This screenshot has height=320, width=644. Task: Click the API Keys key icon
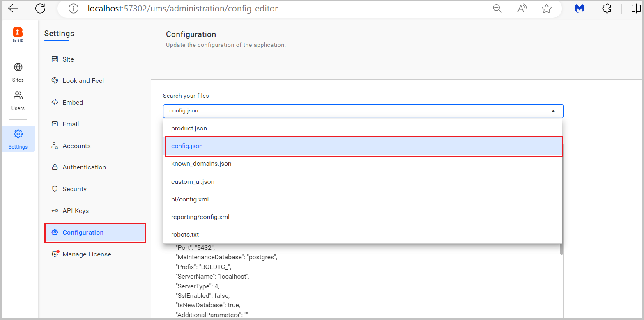(x=55, y=210)
